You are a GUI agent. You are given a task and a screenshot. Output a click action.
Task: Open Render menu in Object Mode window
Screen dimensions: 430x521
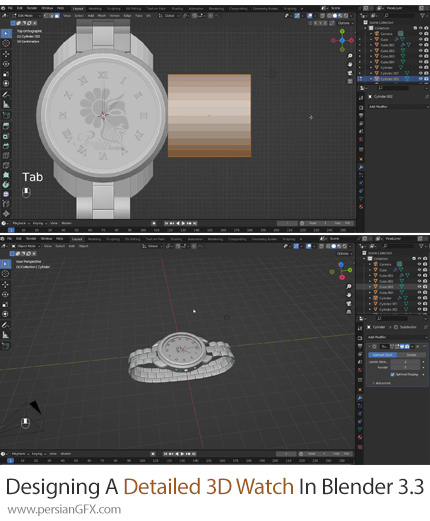point(31,238)
